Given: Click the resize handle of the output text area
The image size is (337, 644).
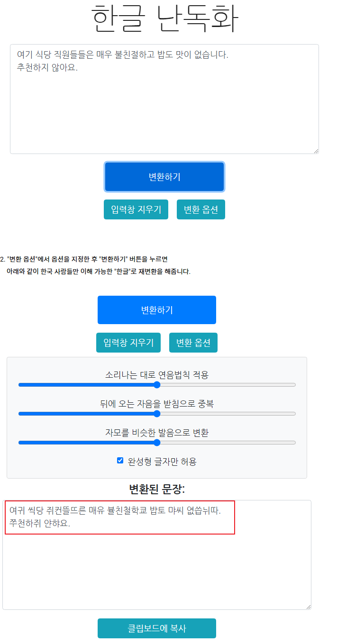Looking at the screenshot, I should coord(308,607).
